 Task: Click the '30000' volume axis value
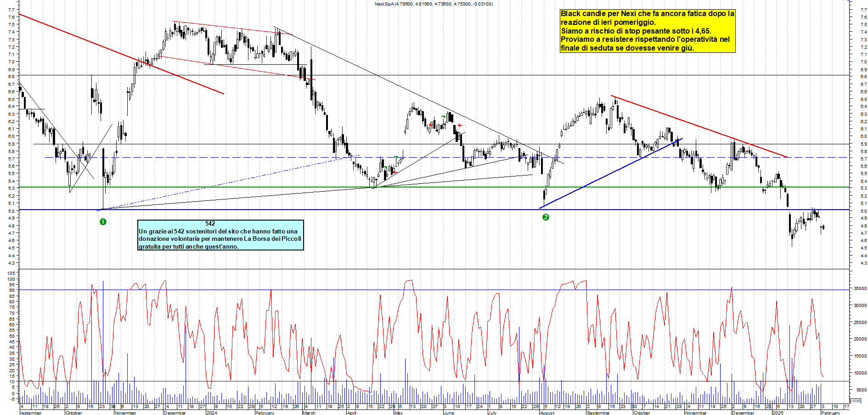pos(860,306)
